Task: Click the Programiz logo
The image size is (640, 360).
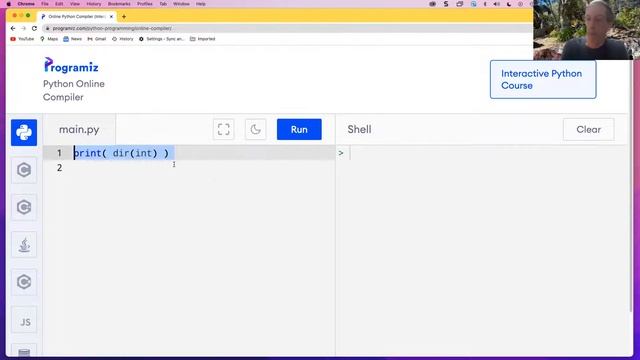Action: [71, 66]
